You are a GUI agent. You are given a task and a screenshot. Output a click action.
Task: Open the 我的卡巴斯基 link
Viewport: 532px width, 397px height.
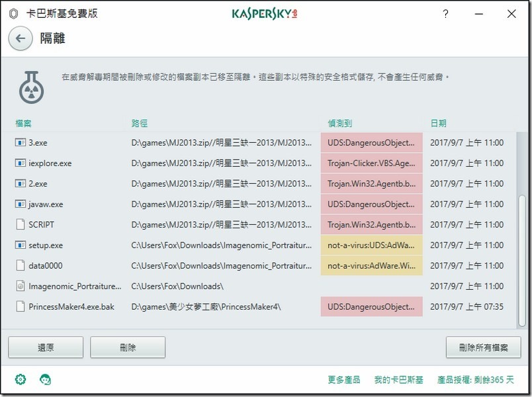(398, 380)
